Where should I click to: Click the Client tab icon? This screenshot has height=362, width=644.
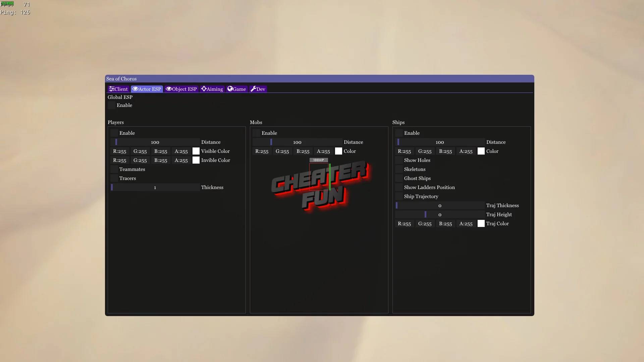pyautogui.click(x=111, y=89)
